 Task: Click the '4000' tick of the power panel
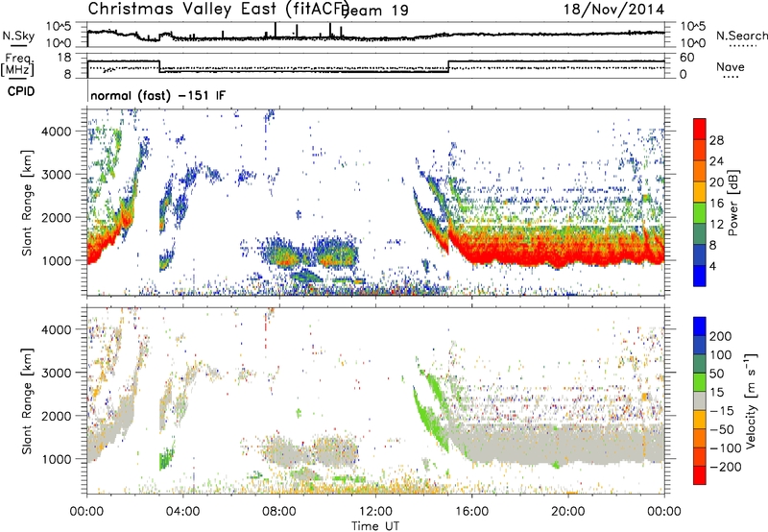point(56,132)
